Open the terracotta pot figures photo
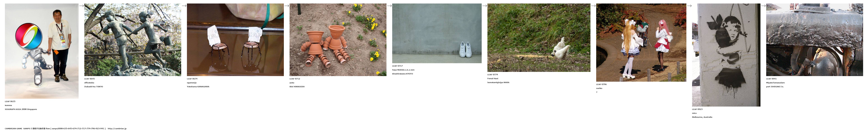 tap(338, 40)
